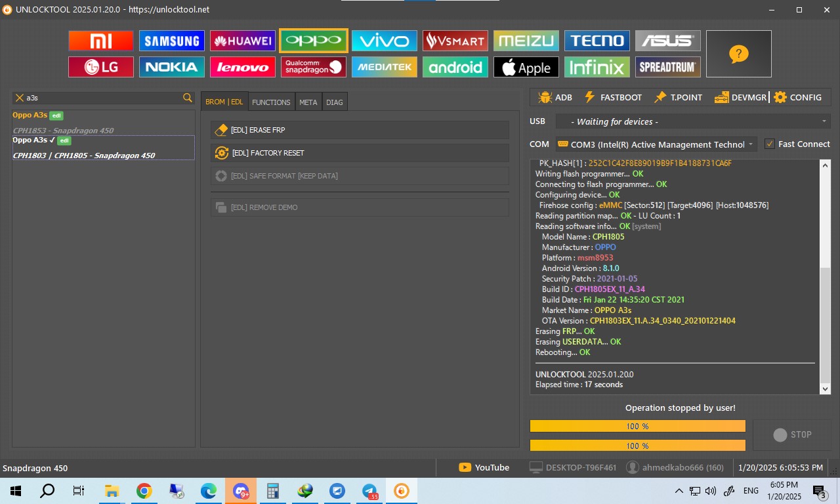Open the COM port dropdown
840x504 pixels.
click(x=656, y=144)
